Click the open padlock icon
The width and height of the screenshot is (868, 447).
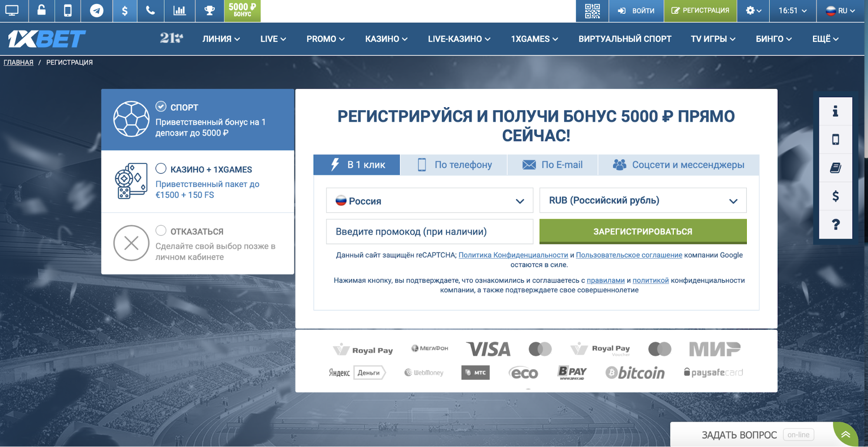41,10
